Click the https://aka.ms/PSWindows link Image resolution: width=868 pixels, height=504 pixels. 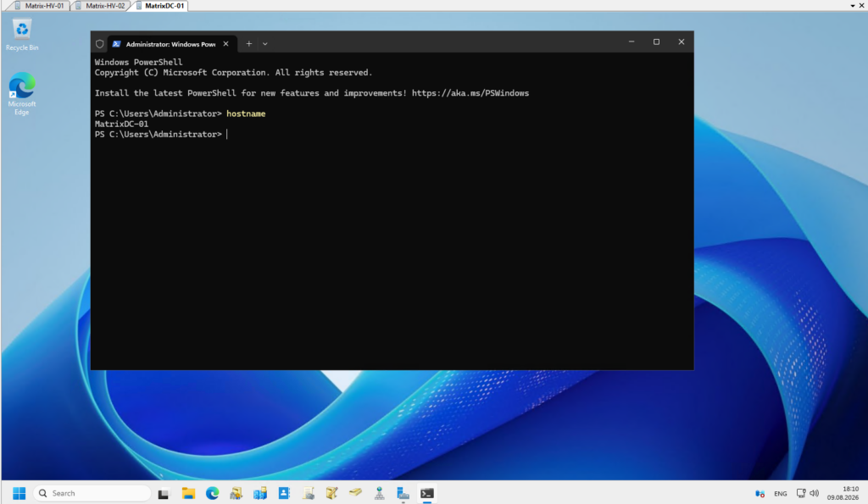pos(470,93)
